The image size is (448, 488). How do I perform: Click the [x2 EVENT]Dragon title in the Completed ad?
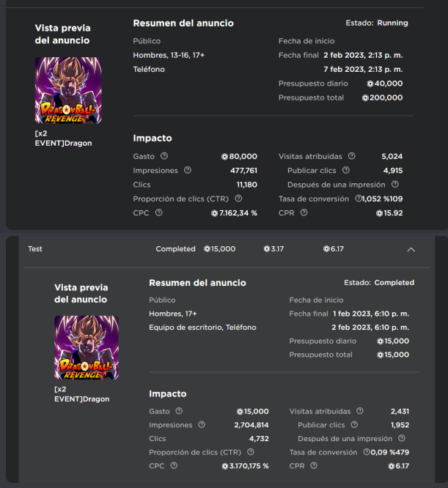click(x=82, y=394)
